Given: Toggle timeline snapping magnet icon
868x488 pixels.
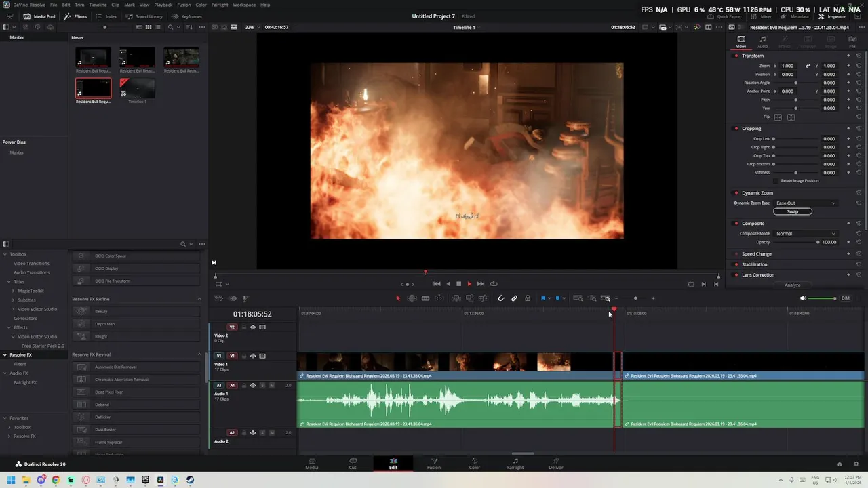Looking at the screenshot, I should (501, 298).
